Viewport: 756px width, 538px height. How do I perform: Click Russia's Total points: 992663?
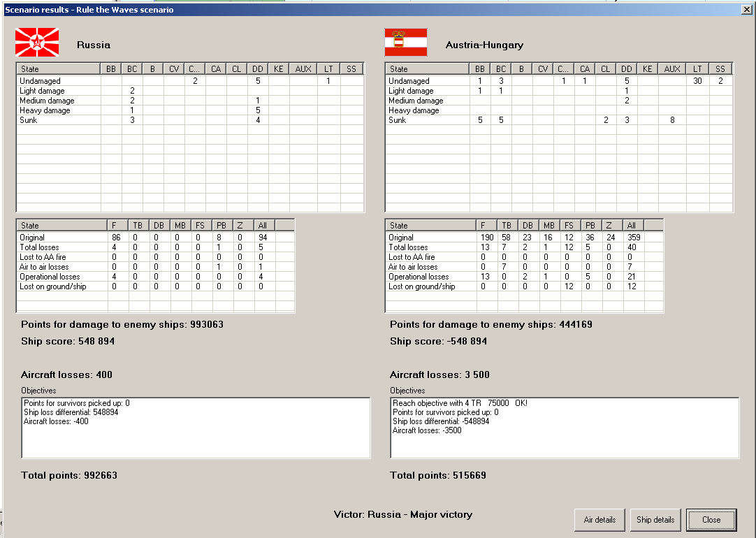click(69, 475)
